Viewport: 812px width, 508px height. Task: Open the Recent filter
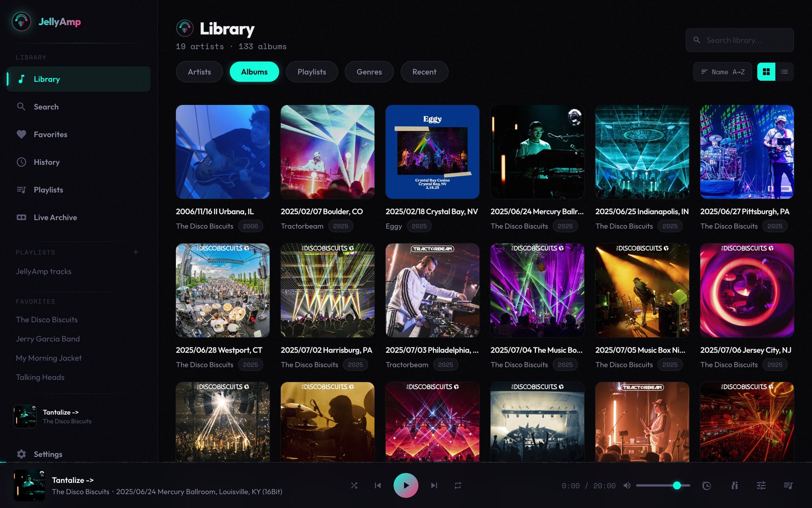tap(424, 72)
